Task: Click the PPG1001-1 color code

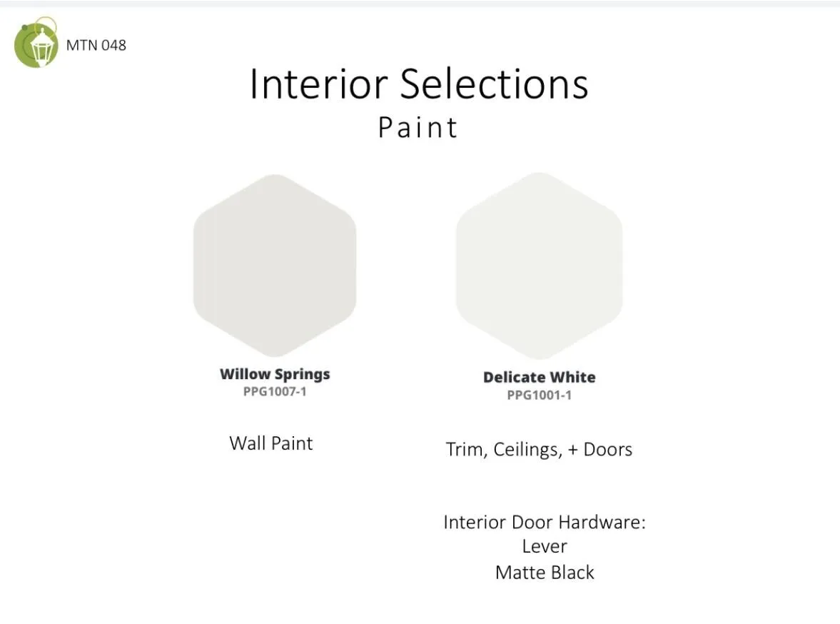Action: click(x=540, y=395)
